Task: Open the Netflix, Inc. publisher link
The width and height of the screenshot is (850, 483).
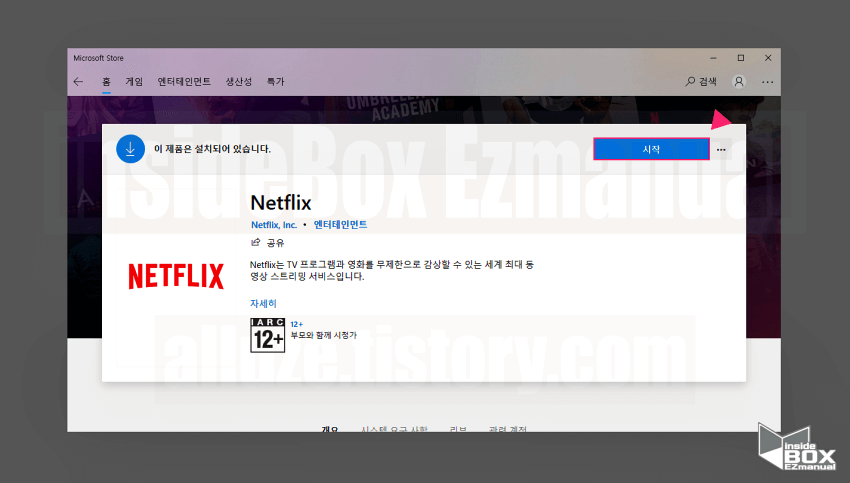Action: pos(274,225)
